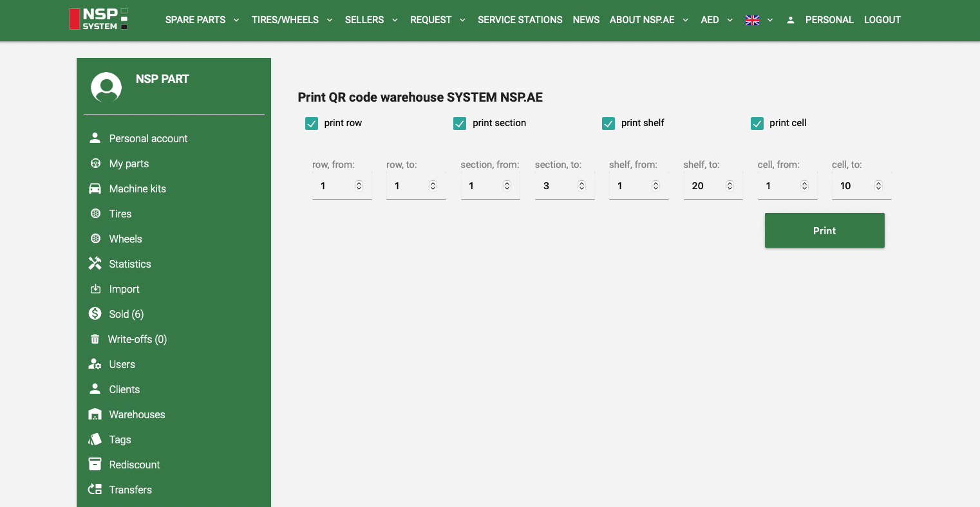Viewport: 980px width, 507px height.
Task: Click the dollar icon next to Sold
Action: click(95, 314)
